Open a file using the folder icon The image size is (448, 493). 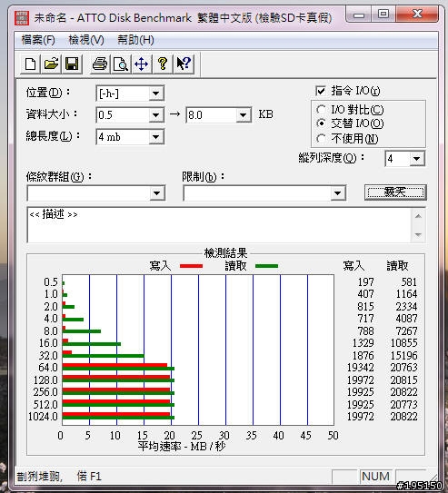click(x=51, y=64)
